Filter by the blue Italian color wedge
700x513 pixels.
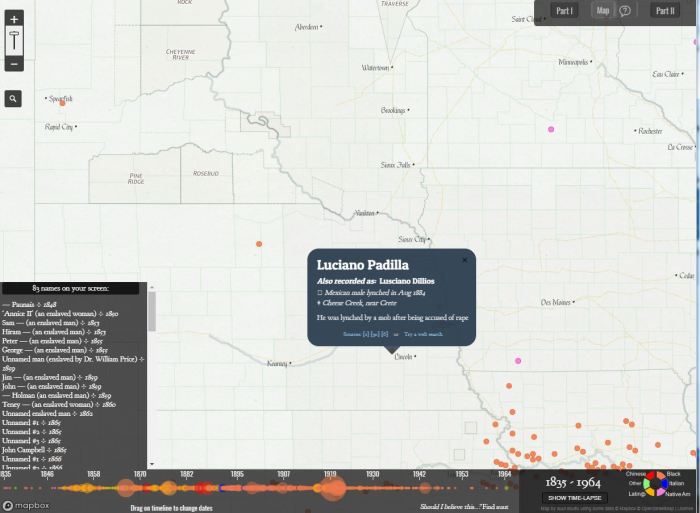point(665,484)
